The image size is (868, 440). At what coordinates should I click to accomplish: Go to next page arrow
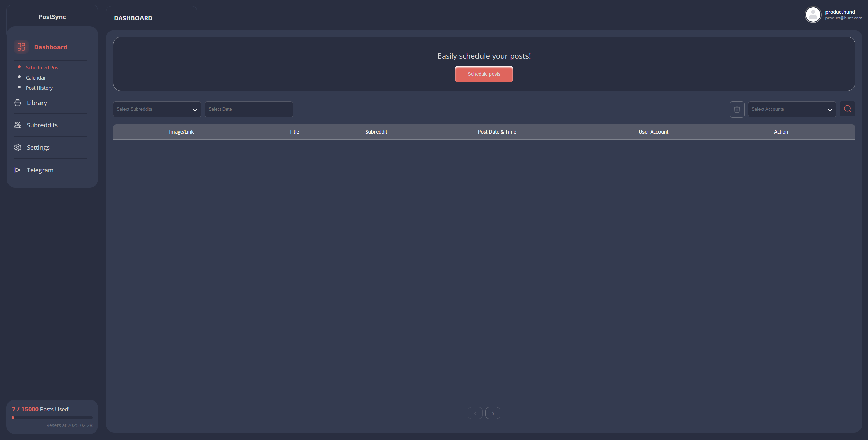[493, 413]
